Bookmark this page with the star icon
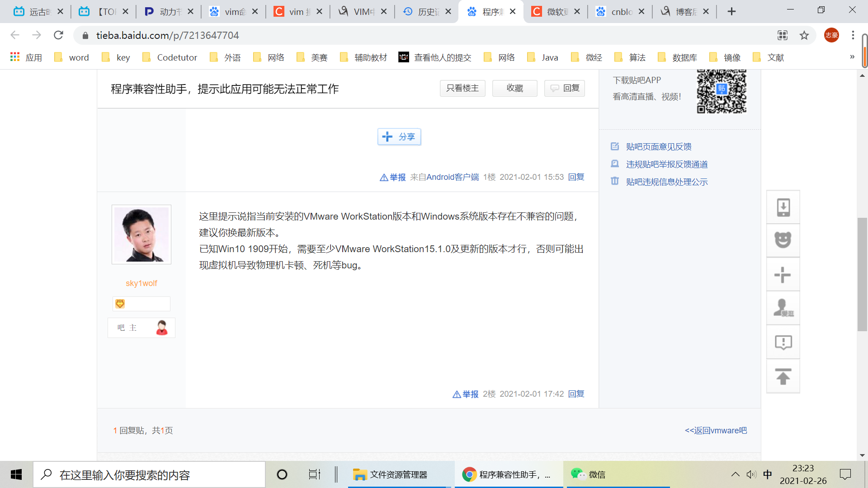 (804, 35)
